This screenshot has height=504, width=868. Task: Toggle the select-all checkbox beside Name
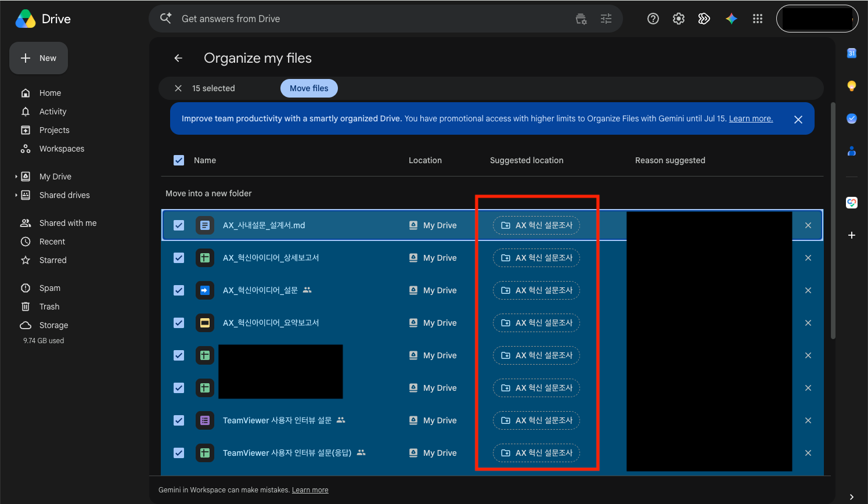[x=179, y=160]
